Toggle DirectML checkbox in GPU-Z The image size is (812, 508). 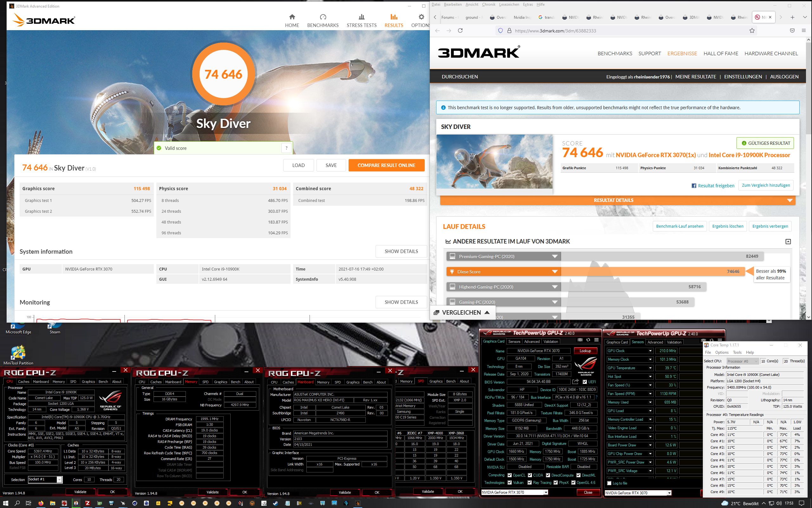pos(579,475)
